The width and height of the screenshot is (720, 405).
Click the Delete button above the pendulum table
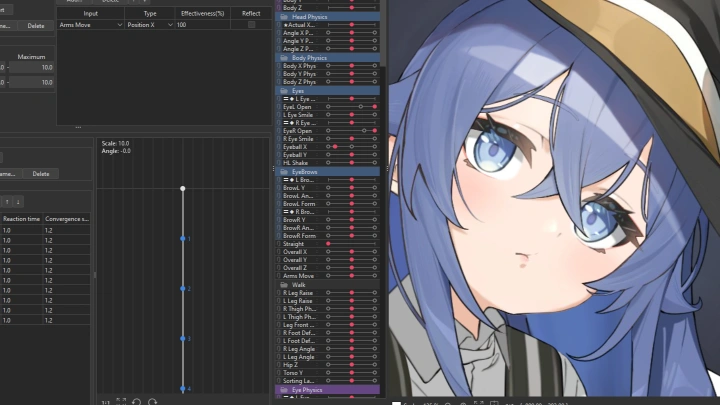41,174
